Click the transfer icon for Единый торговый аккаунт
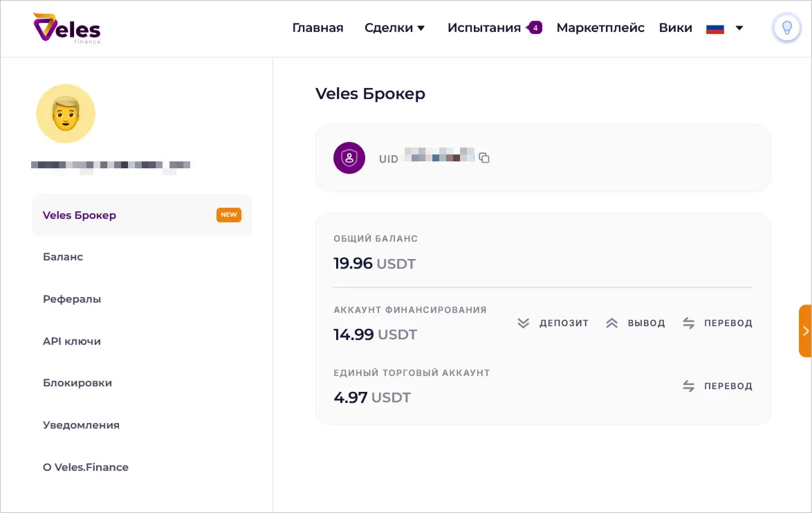 [x=688, y=386]
